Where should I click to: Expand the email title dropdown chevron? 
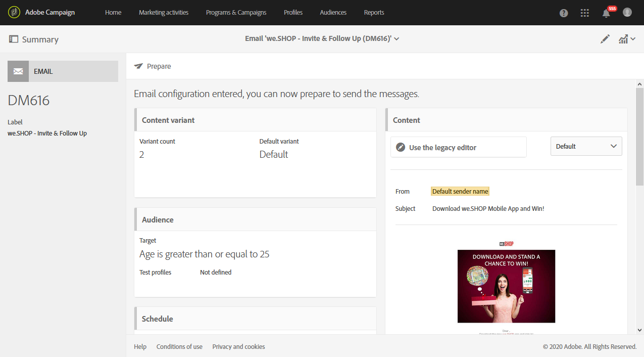point(397,39)
